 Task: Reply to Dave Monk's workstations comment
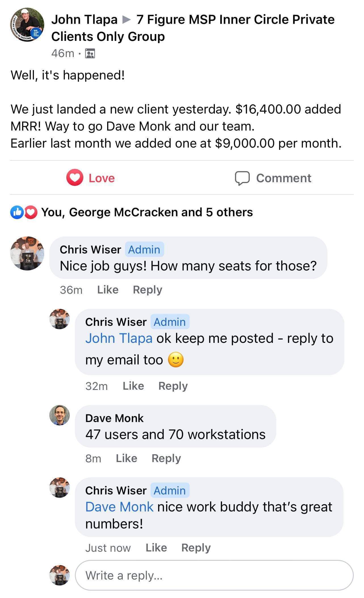tap(166, 458)
